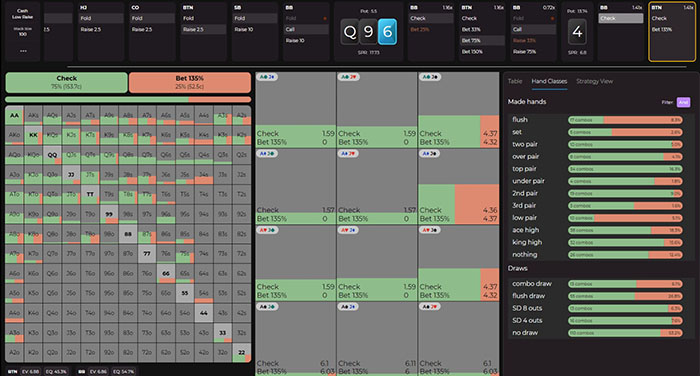
Task: Expand the flush hand class row
Action: 597,120
